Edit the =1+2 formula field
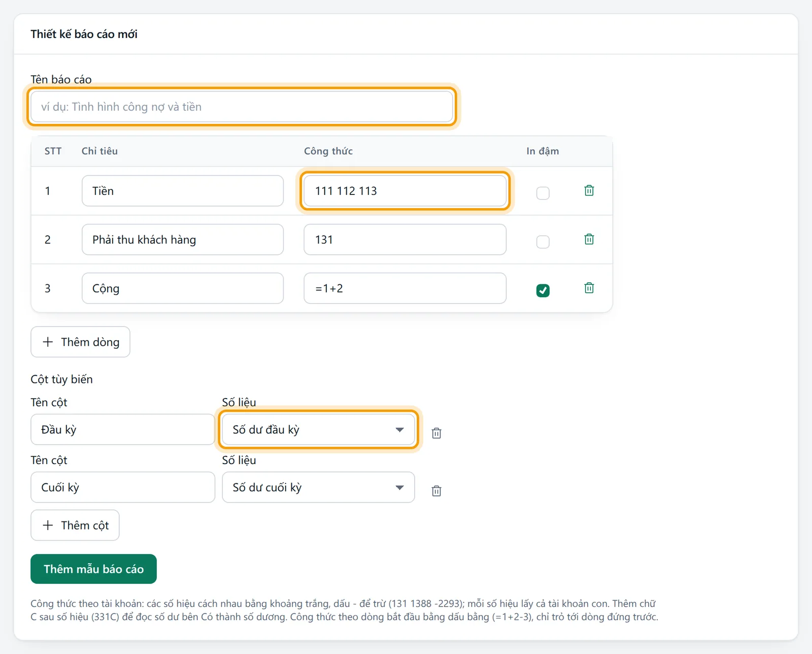The height and width of the screenshot is (654, 812). coord(405,288)
